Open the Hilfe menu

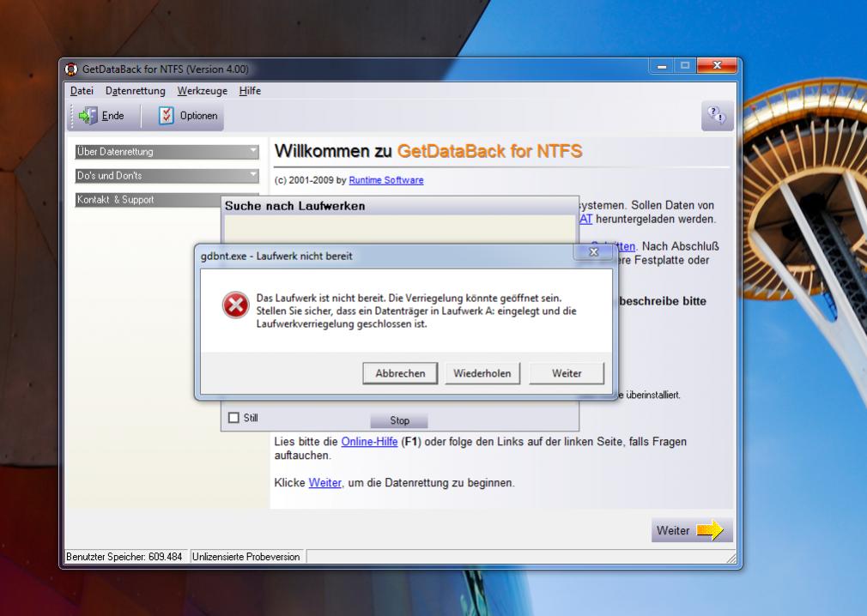(250, 91)
